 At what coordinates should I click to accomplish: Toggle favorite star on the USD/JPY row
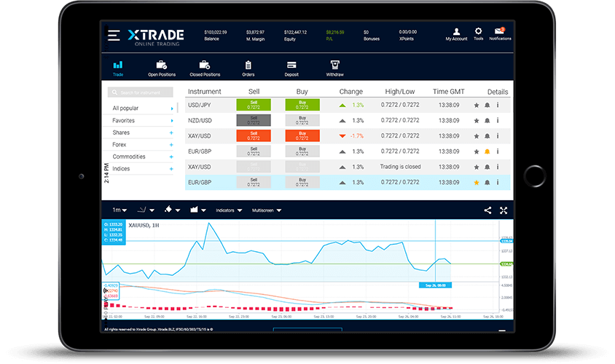point(477,105)
